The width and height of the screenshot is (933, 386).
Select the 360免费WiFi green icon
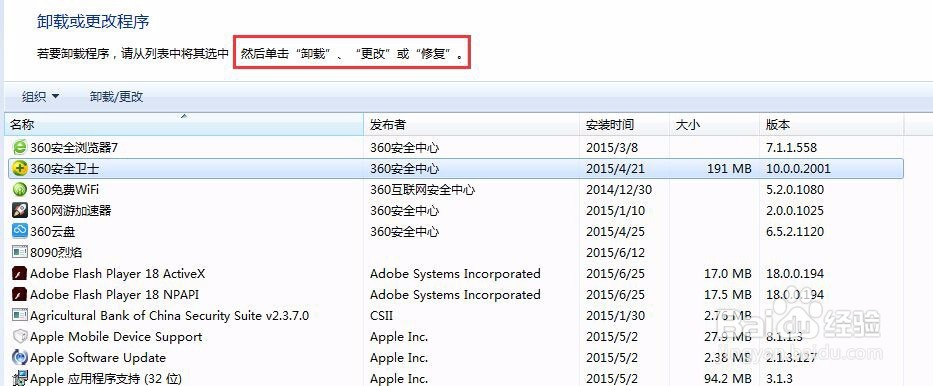click(x=20, y=190)
